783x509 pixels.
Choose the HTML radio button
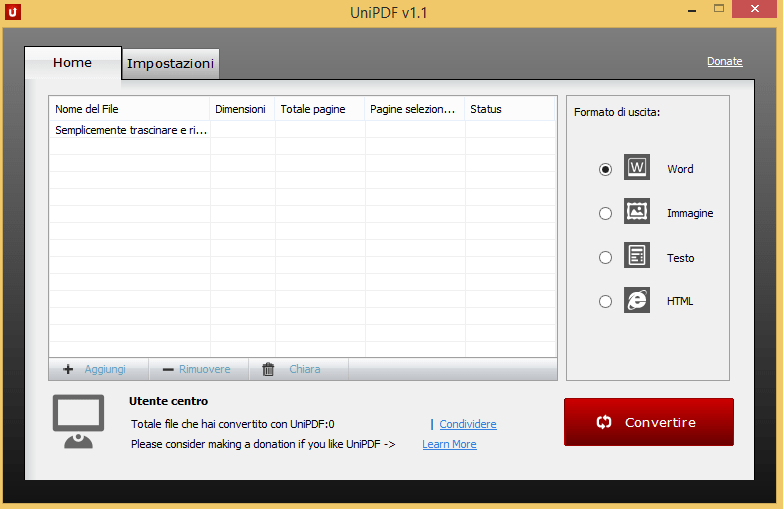coord(605,301)
